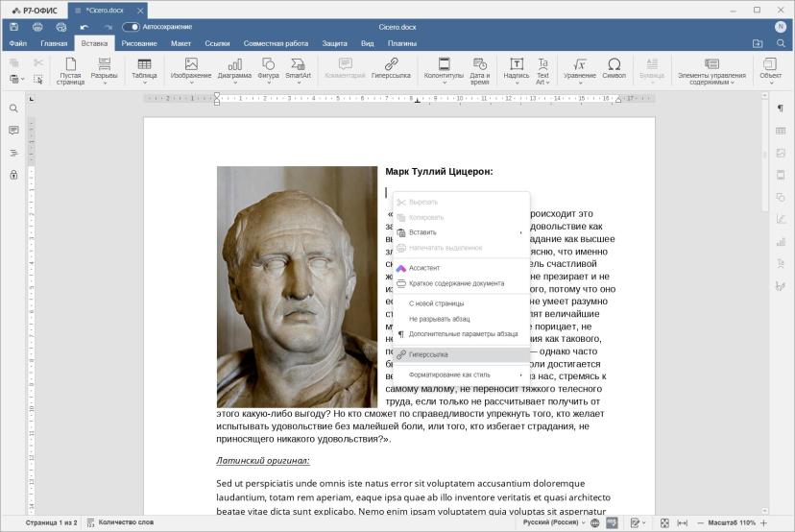
Task: Choose Дополнительные параметры абзаца
Action: click(462, 334)
